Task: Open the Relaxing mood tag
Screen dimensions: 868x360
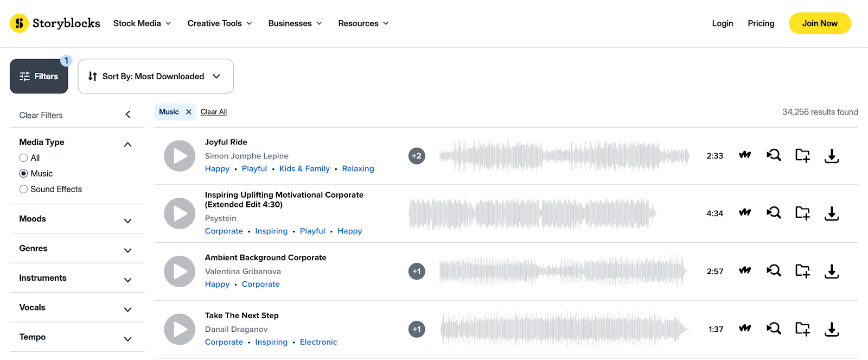Action: (x=358, y=169)
